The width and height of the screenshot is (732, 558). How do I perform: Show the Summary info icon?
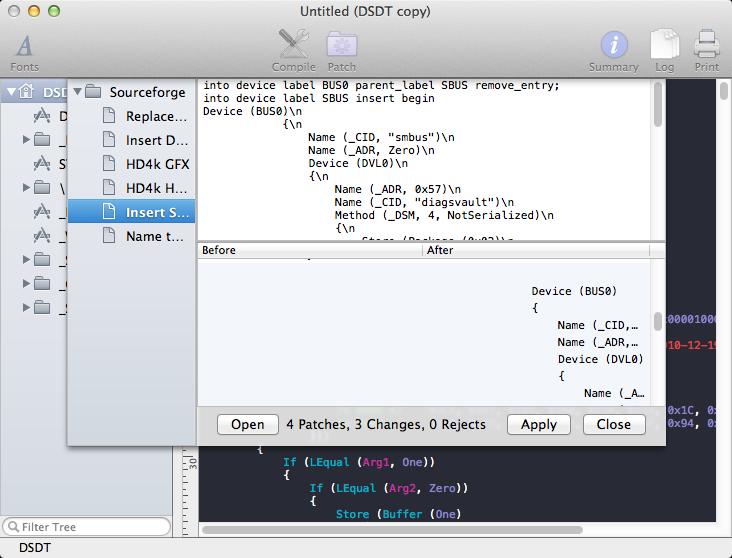point(613,51)
